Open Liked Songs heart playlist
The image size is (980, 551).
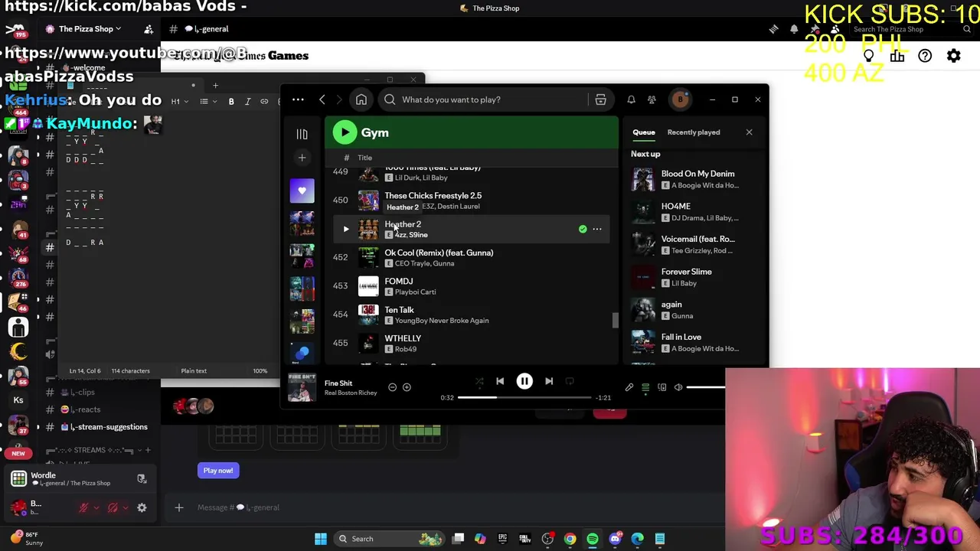pyautogui.click(x=302, y=191)
